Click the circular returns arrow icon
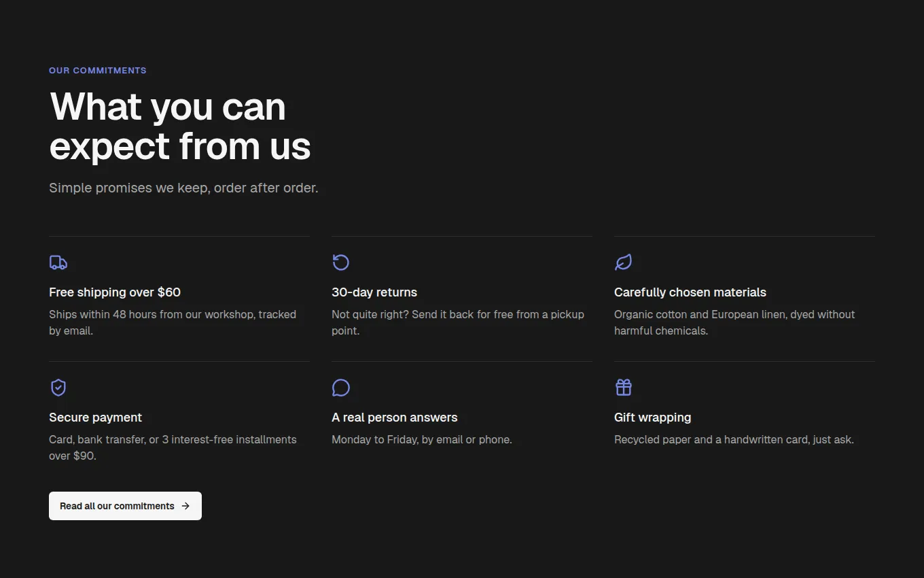 340,262
